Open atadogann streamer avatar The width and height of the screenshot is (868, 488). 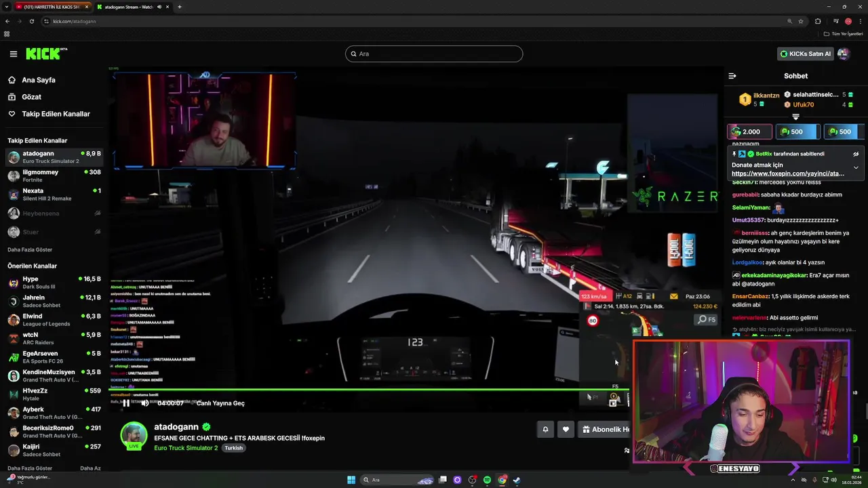(134, 434)
